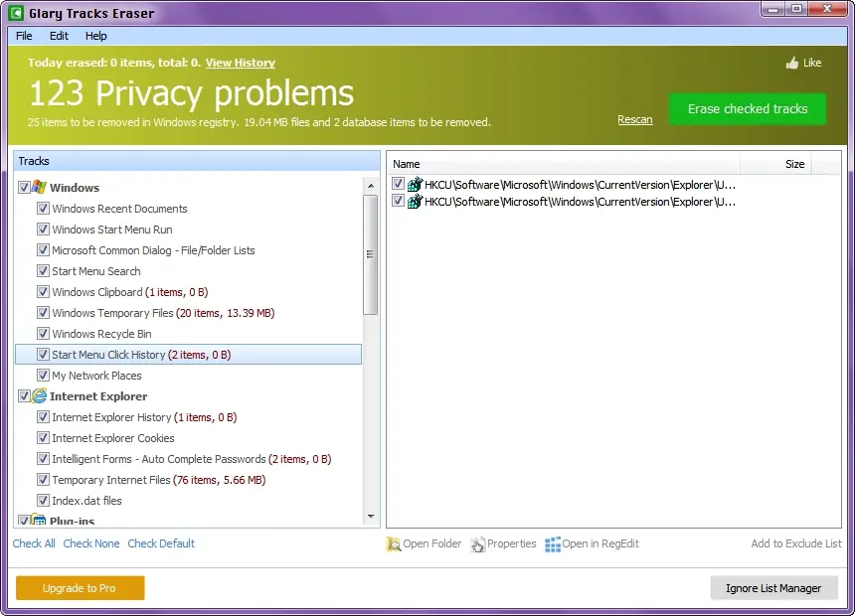This screenshot has width=855, height=616.
Task: Sort by the Size column header
Action: point(775,164)
